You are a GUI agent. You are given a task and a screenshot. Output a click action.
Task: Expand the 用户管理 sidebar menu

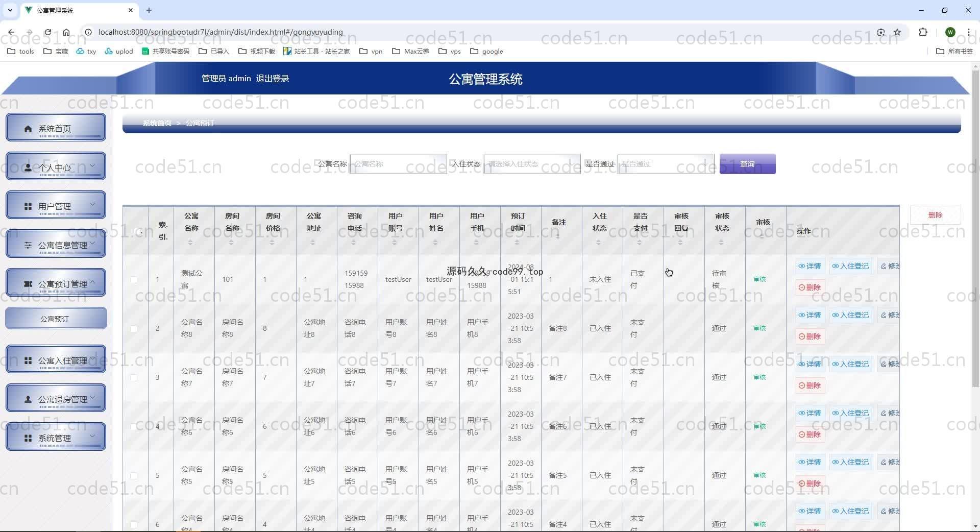coord(56,205)
